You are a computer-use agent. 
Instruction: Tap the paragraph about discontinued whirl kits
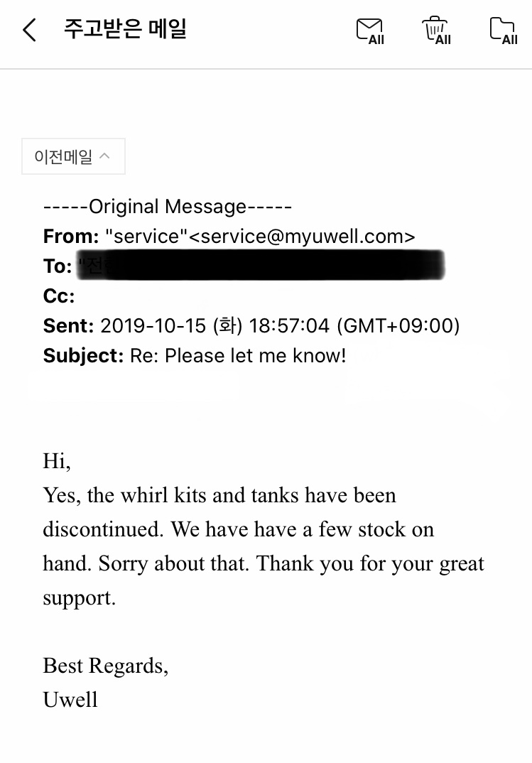point(264,546)
